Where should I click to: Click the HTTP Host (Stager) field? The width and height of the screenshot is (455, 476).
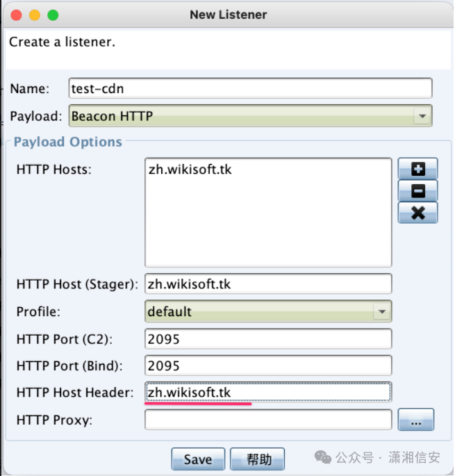click(267, 284)
